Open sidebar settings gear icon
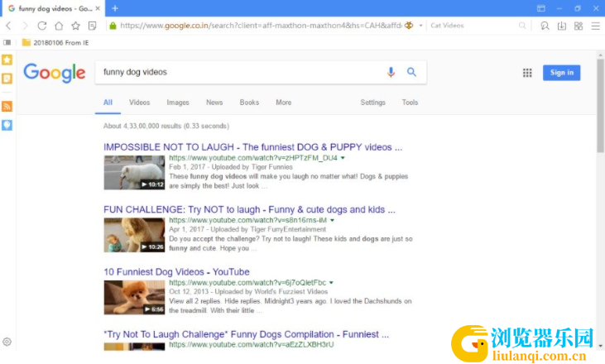This screenshot has width=605, height=364. (x=7, y=342)
